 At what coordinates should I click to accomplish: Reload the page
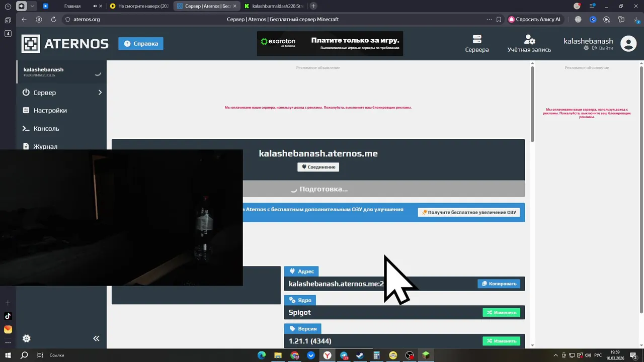click(x=53, y=19)
